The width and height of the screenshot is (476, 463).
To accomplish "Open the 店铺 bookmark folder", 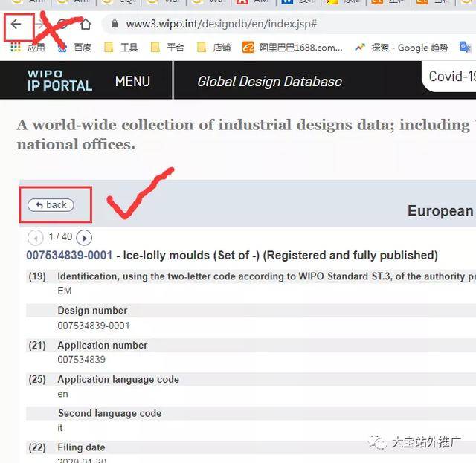I will [x=213, y=48].
